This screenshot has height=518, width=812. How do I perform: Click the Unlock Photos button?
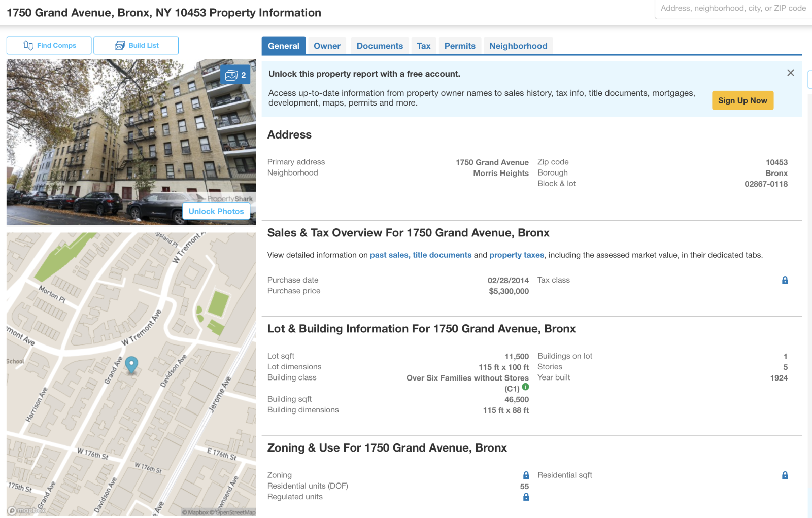pos(216,211)
